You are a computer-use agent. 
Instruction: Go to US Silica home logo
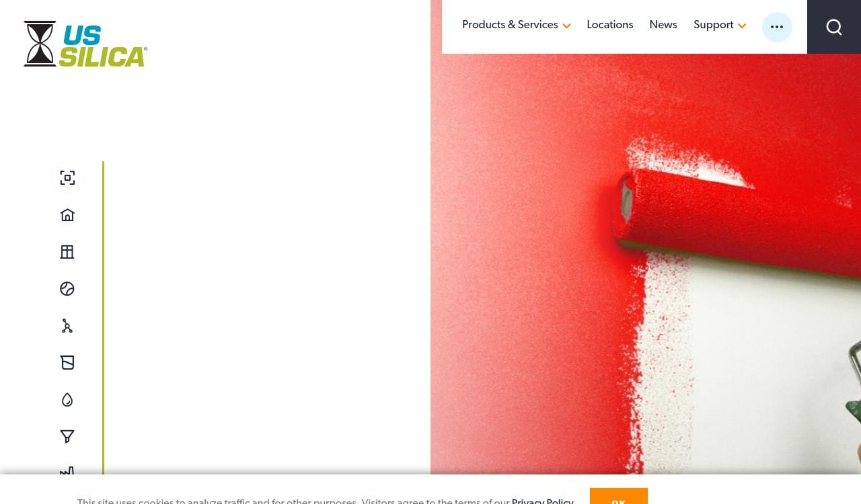85,44
